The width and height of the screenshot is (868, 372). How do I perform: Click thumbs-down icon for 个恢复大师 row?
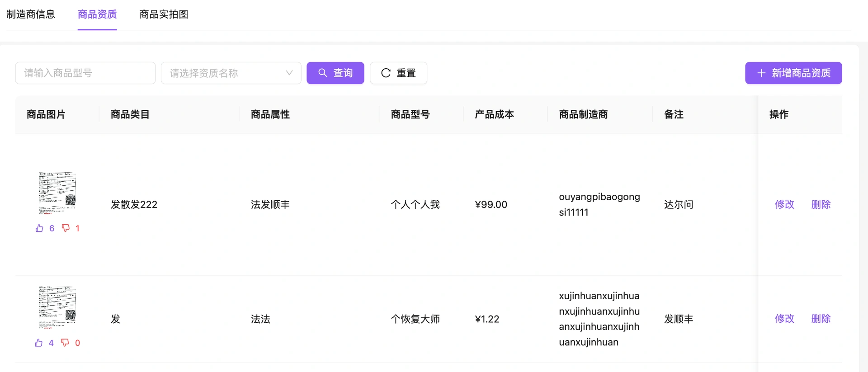point(66,343)
